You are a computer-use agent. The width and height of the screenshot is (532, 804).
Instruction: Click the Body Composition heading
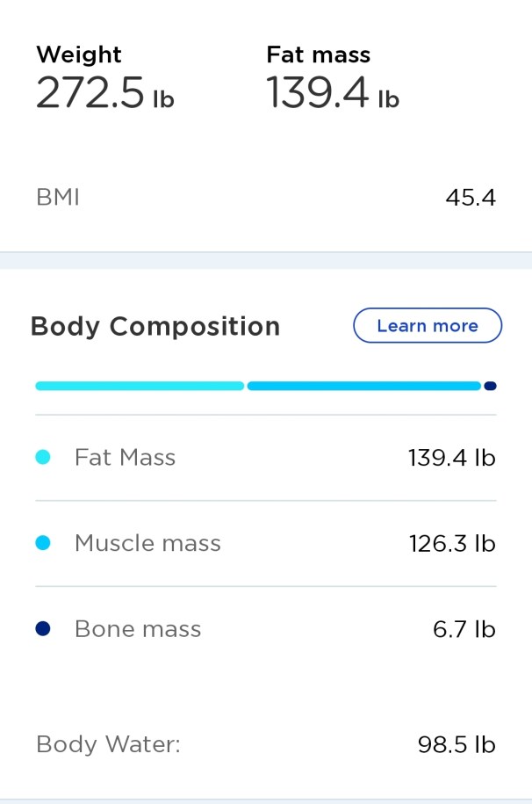tap(155, 327)
